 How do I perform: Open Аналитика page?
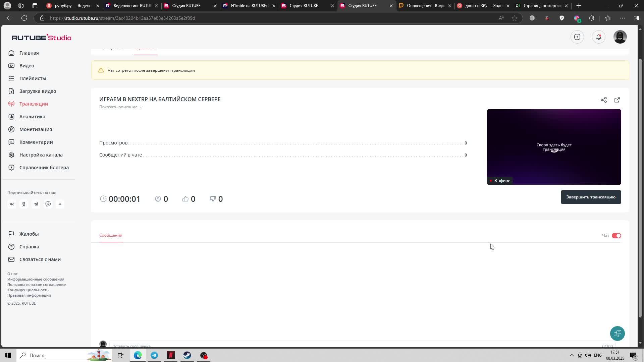pos(32,117)
